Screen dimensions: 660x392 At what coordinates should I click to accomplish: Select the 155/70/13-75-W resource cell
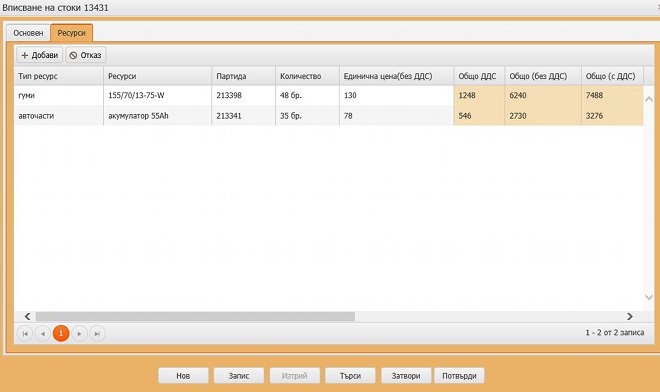point(157,96)
